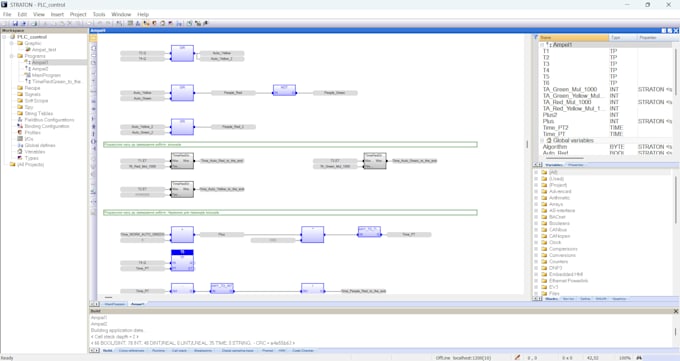This screenshot has width=680, height=361.
Task: Click the Recipe folder icon
Action: click(x=20, y=88)
